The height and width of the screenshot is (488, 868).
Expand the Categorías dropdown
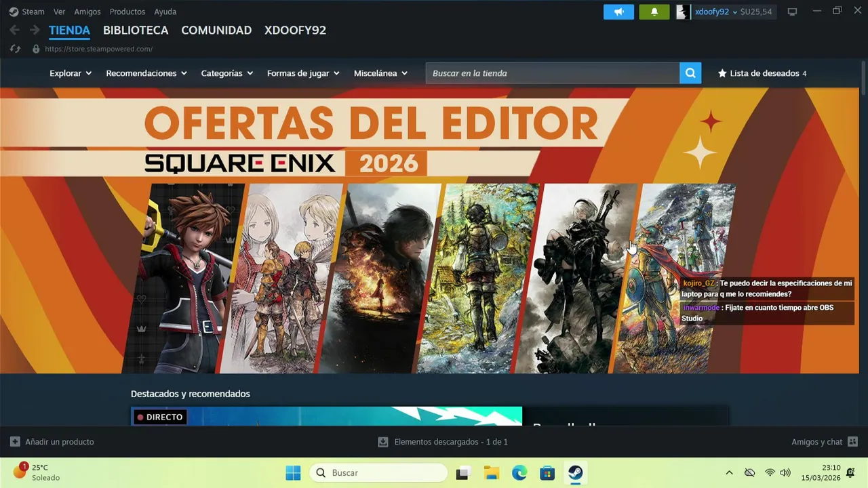pos(227,73)
